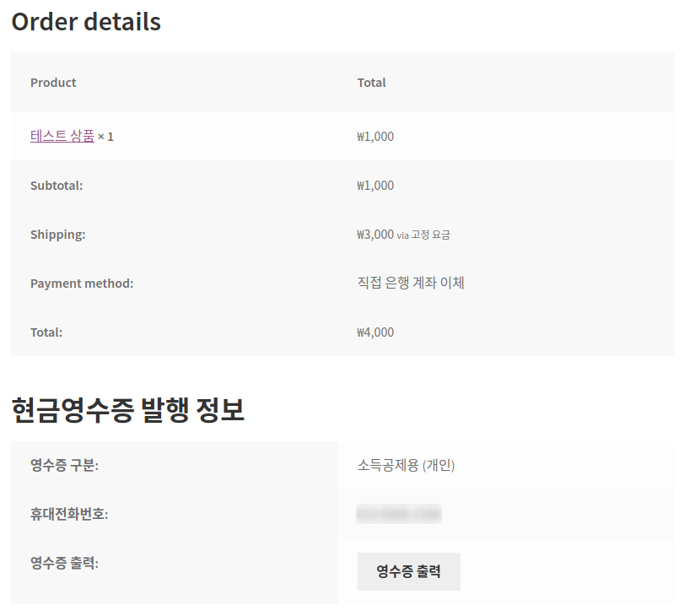
Task: Click the ₩1,000 subtotal amount
Action: 375,186
